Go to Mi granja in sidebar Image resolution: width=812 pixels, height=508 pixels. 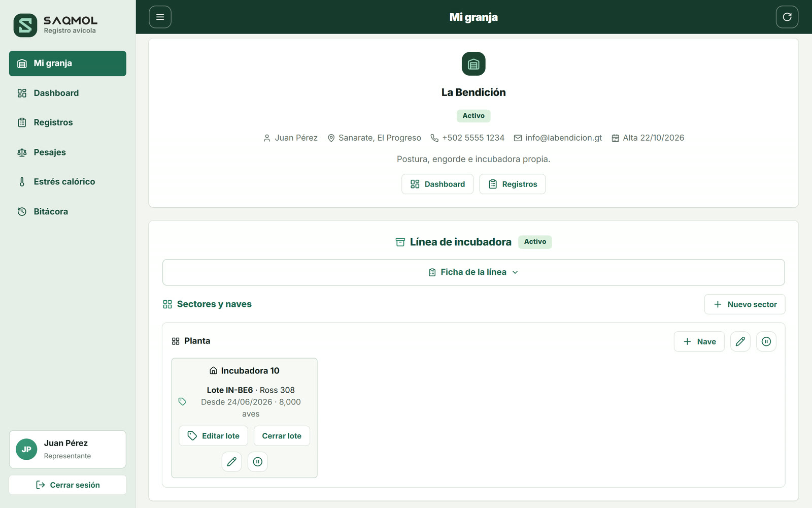tap(67, 63)
